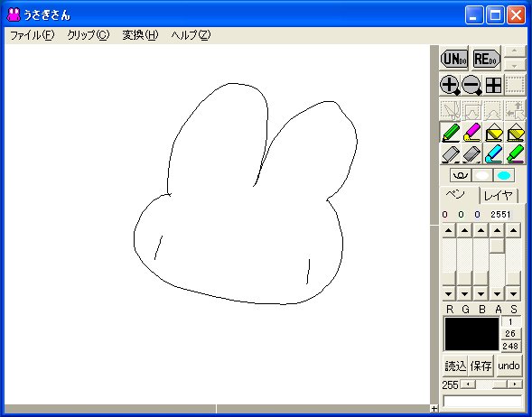
Task: Open the ファイル(F) menu
Action: tap(32, 35)
